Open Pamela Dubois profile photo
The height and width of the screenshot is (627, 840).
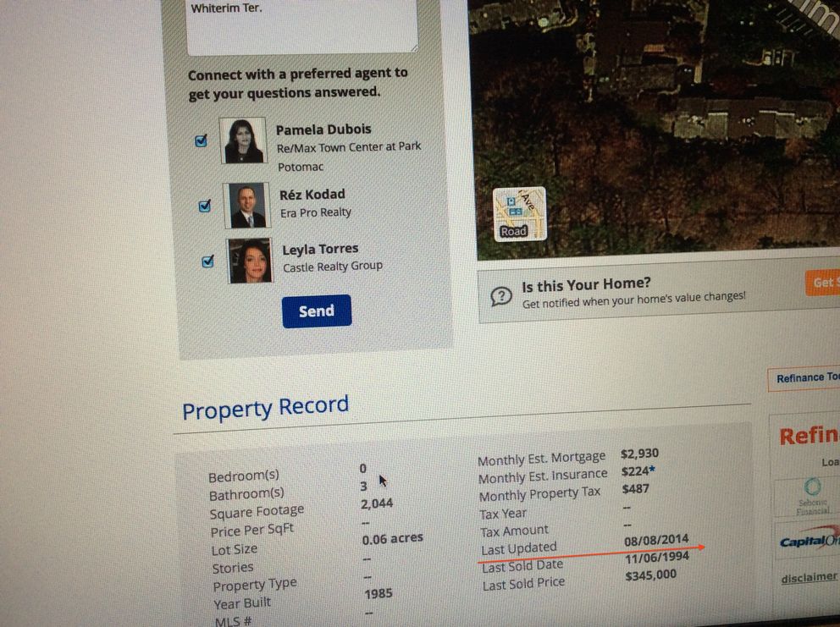(x=243, y=140)
